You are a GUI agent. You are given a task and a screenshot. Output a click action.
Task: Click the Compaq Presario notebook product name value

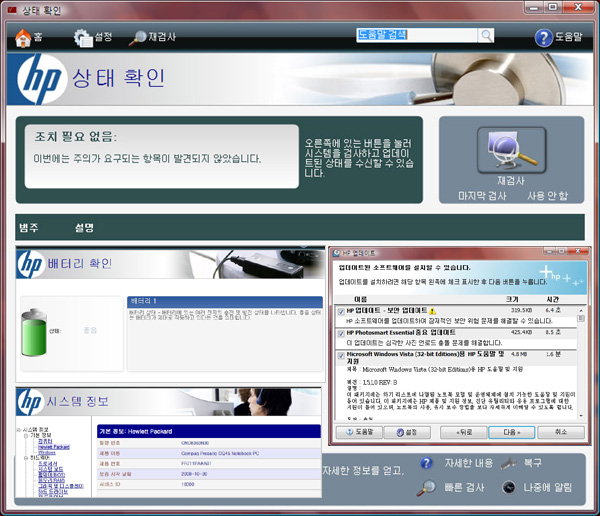220,453
